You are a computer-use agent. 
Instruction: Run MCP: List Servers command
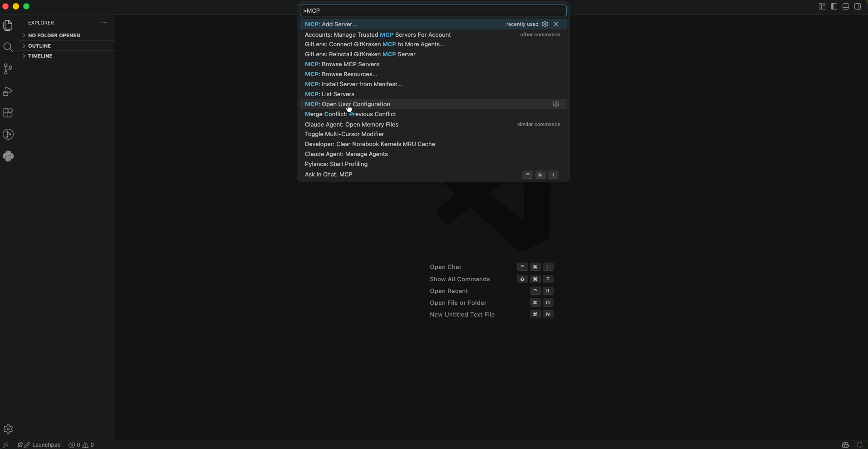coord(433,94)
